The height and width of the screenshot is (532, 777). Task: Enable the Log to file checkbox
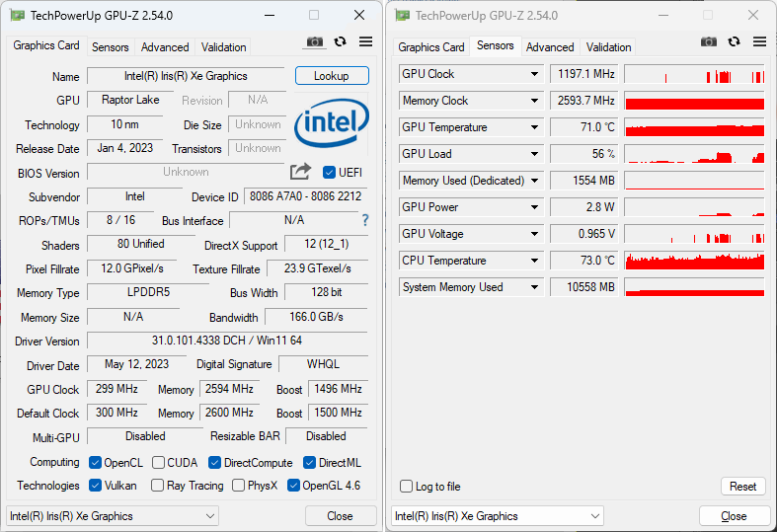point(407,487)
